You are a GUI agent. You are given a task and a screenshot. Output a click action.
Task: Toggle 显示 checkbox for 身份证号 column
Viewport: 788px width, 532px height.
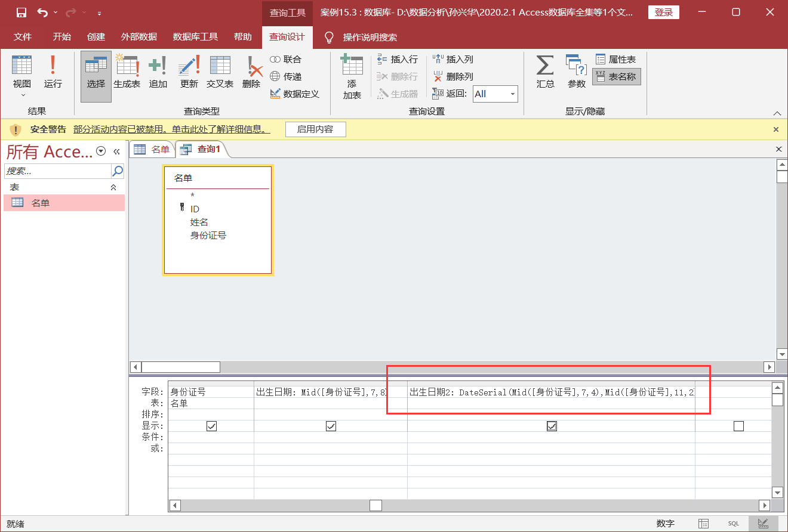point(211,426)
